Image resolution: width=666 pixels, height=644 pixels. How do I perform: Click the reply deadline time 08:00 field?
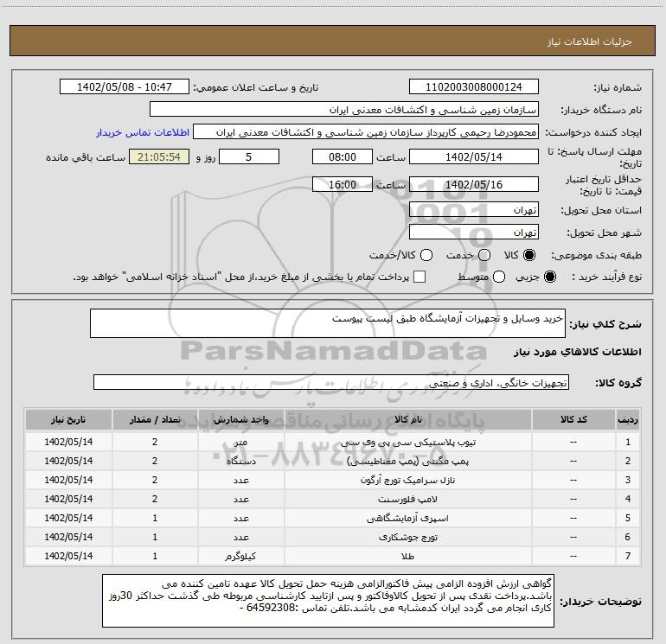[x=343, y=156]
